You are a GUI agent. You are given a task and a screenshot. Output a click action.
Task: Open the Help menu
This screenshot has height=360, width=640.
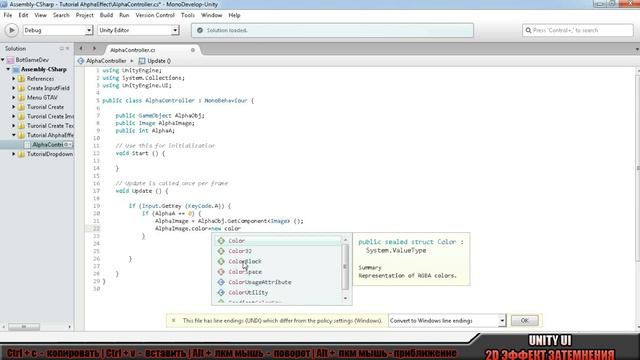pyautogui.click(x=234, y=15)
